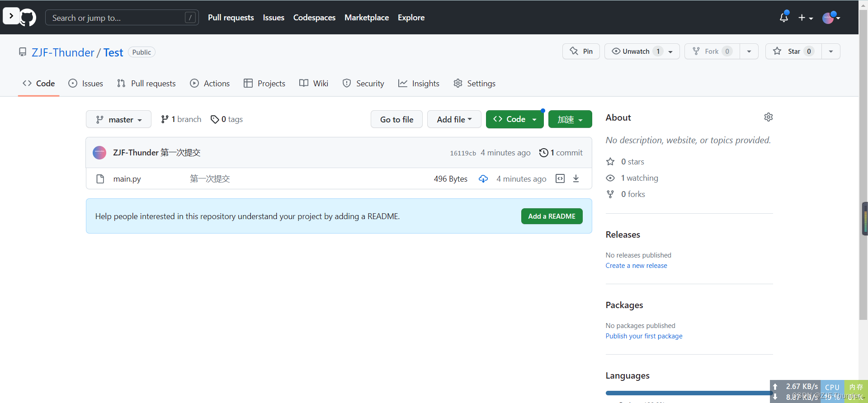Expand the Fork dropdown arrow
Viewport: 868px width, 403px height.
[x=749, y=52]
